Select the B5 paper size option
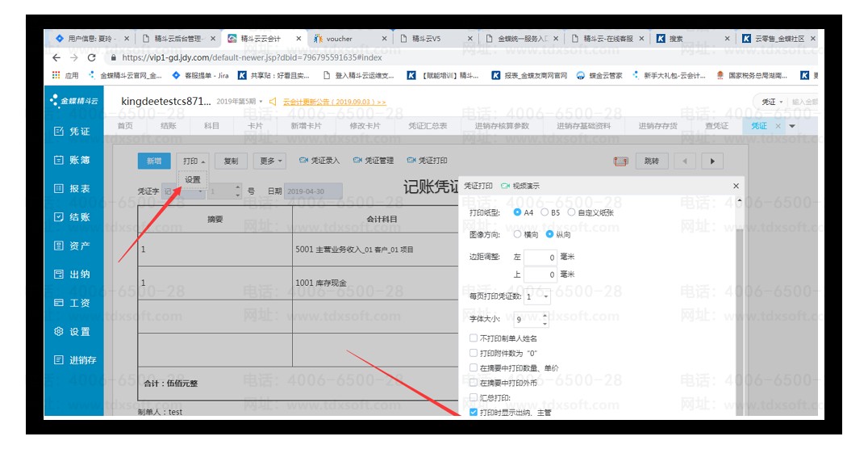The width and height of the screenshot is (868, 449). tap(545, 212)
